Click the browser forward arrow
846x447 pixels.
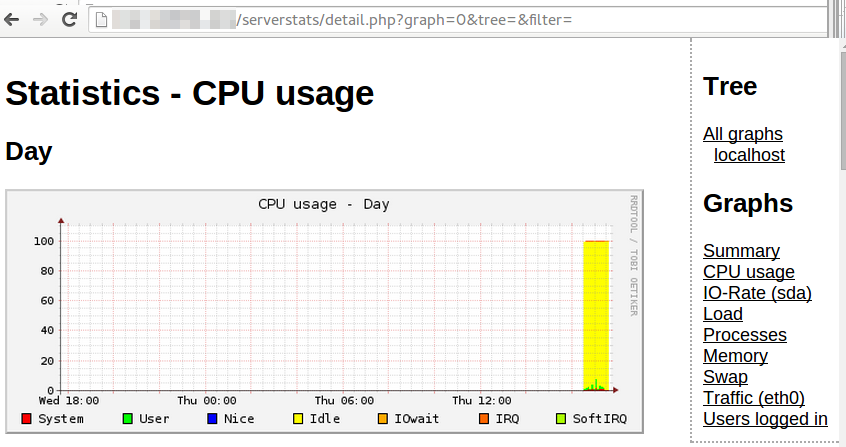pos(40,20)
